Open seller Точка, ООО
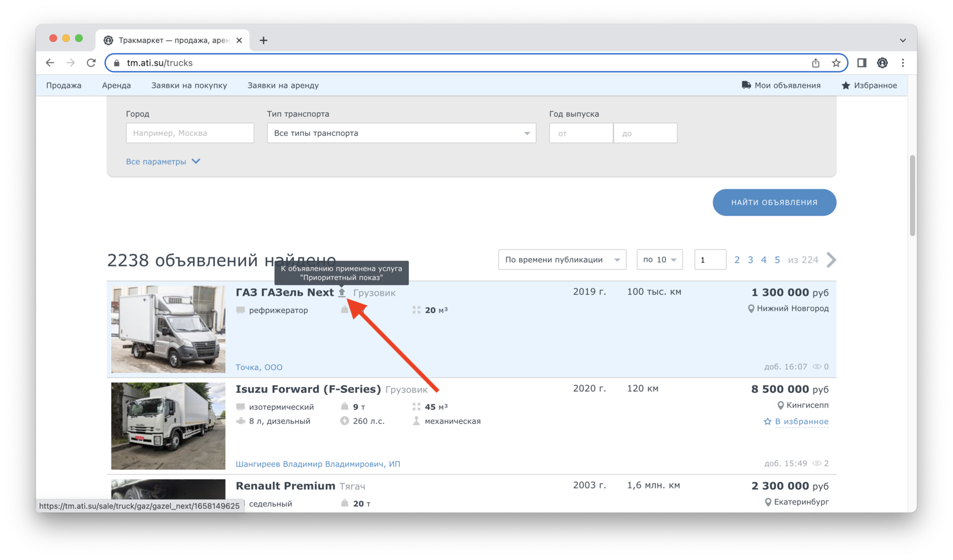 coord(259,367)
